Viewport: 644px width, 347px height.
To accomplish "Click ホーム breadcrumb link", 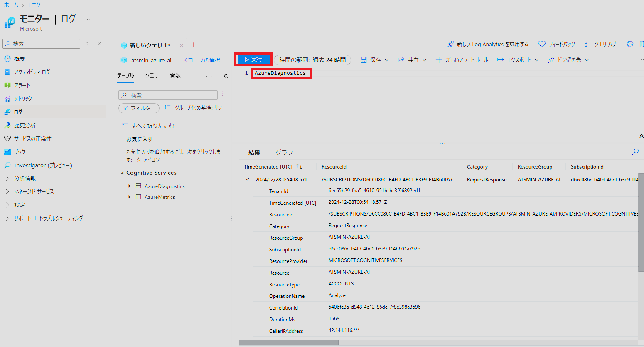I will click(11, 5).
